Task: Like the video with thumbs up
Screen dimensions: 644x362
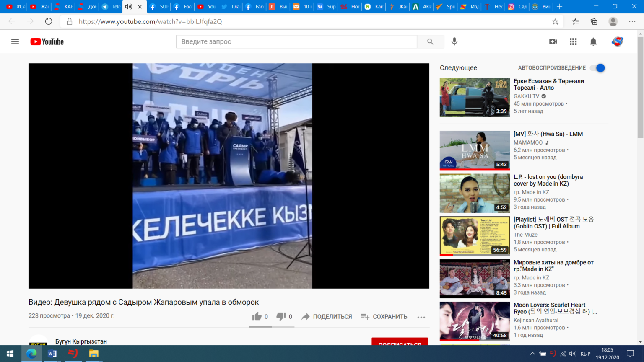Action: [257, 317]
